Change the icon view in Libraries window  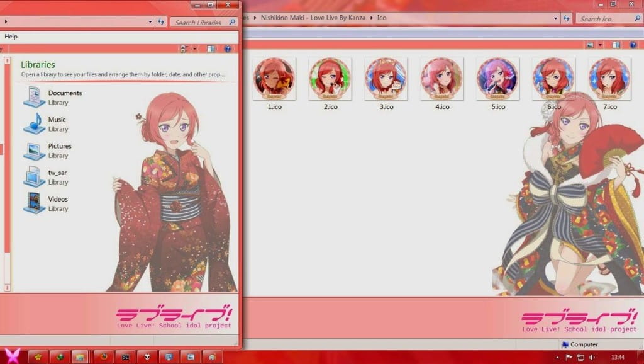tap(183, 48)
